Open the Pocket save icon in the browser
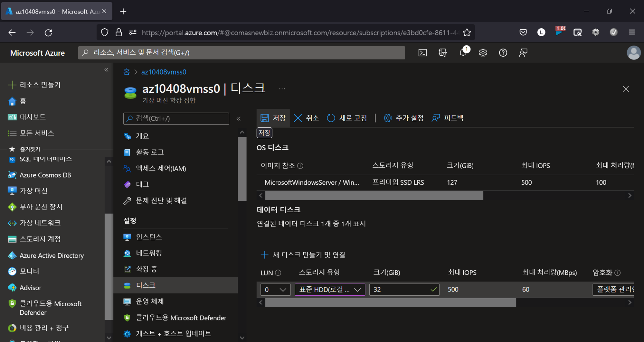Image resolution: width=644 pixels, height=342 pixels. coord(523,32)
